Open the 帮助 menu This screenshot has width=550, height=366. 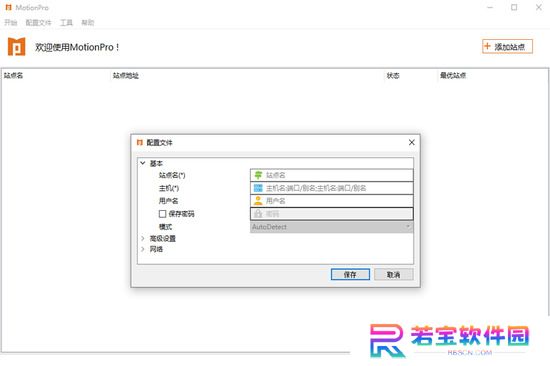[88, 23]
